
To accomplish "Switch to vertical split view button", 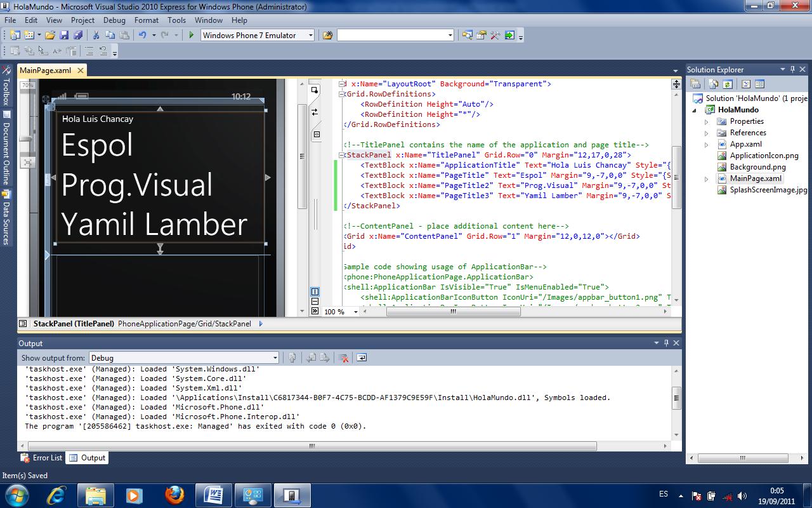I will (315, 291).
